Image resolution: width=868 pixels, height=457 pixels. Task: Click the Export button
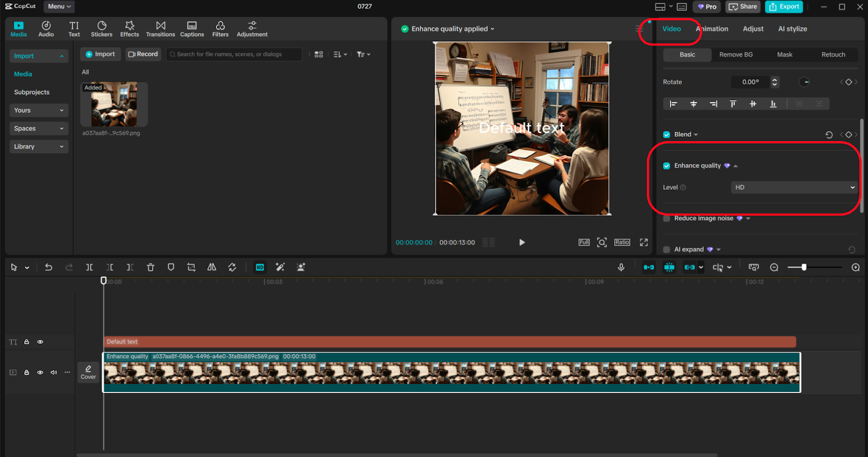[784, 7]
